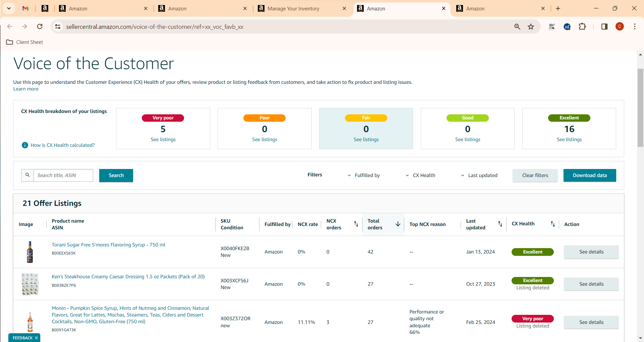Screen dimensions: 644x342
Task: Open the tab search dropdown arrow
Action: 9,8
